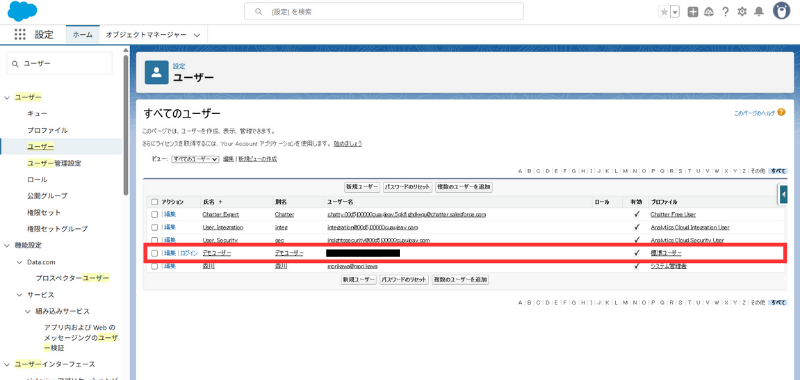Open the このページのヘルプ link
The width and height of the screenshot is (800, 380).
coord(754,113)
